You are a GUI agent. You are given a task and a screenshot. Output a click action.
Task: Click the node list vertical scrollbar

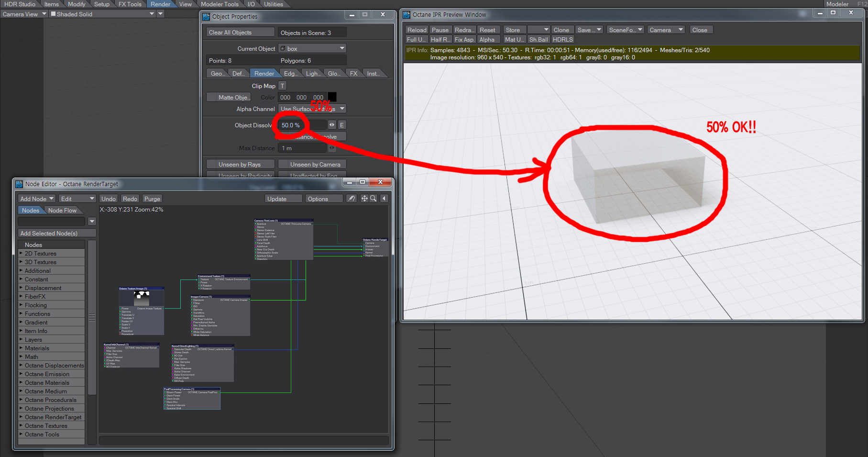tap(92, 317)
